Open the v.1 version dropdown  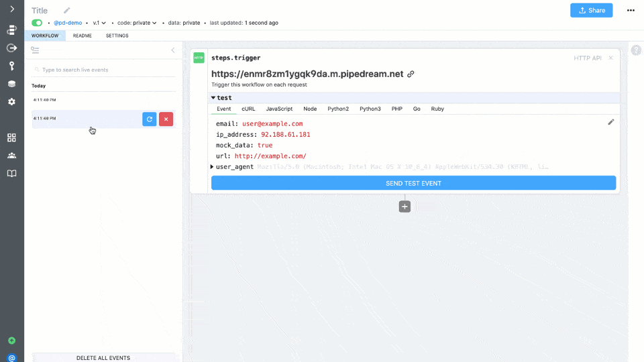click(99, 23)
